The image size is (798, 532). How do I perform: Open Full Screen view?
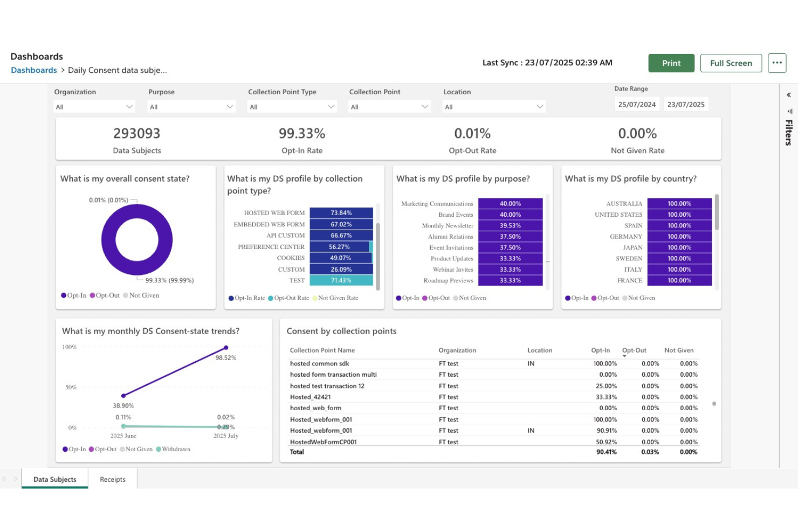pyautogui.click(x=731, y=63)
